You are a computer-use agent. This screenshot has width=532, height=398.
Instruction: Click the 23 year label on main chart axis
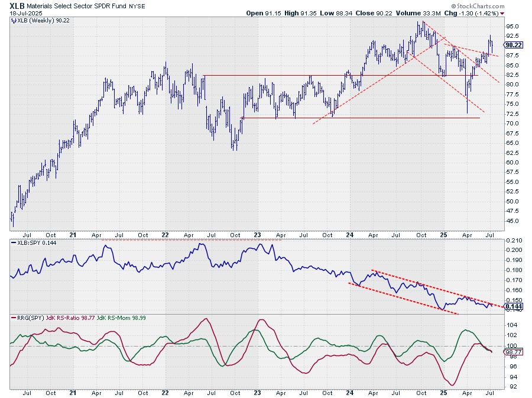tap(258, 232)
